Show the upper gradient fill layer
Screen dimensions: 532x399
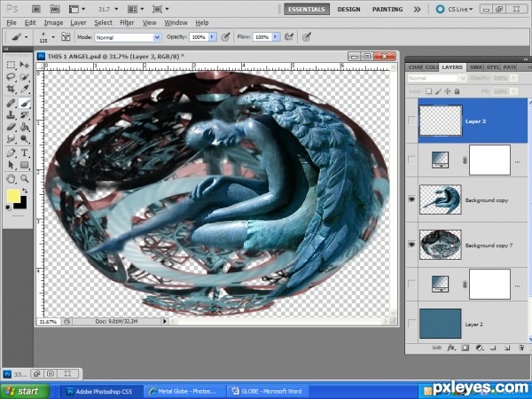point(411,160)
